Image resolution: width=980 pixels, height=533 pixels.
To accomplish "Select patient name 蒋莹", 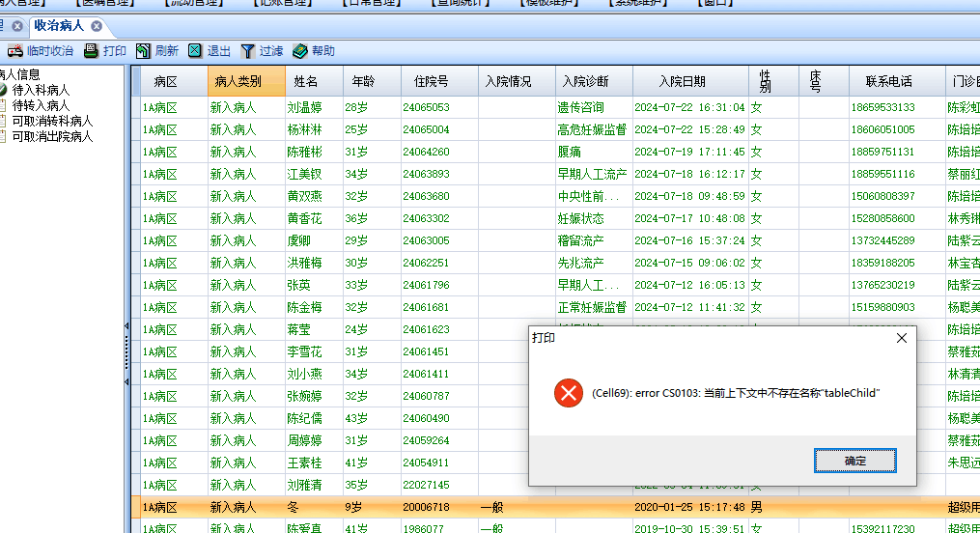I will pos(298,329).
